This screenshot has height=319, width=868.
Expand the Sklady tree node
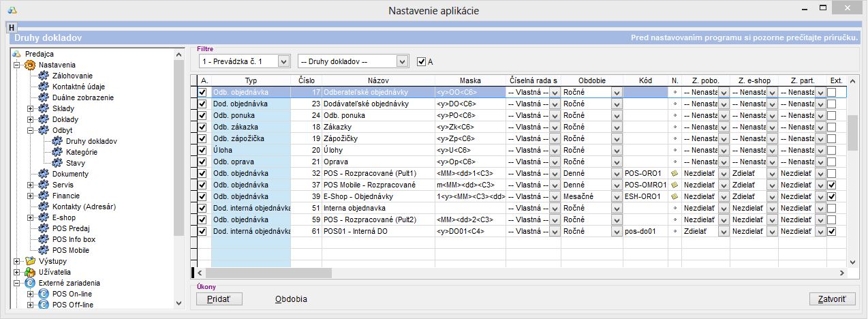30,108
